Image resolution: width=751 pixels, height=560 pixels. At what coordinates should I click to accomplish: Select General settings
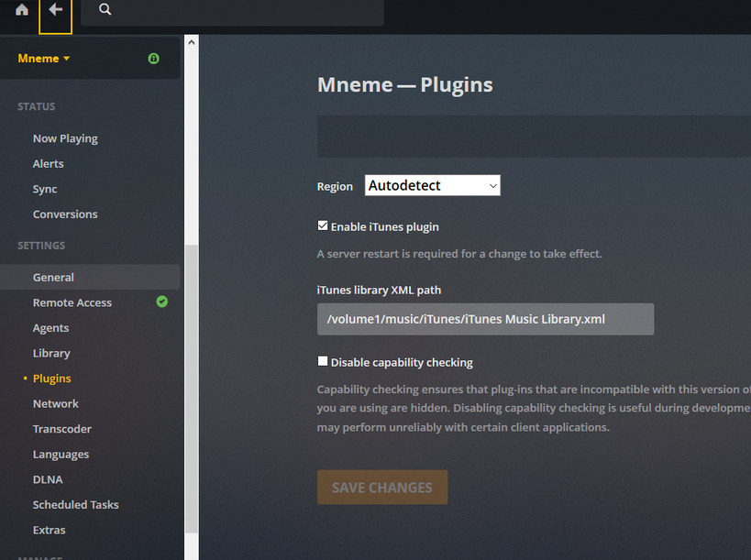point(90,277)
